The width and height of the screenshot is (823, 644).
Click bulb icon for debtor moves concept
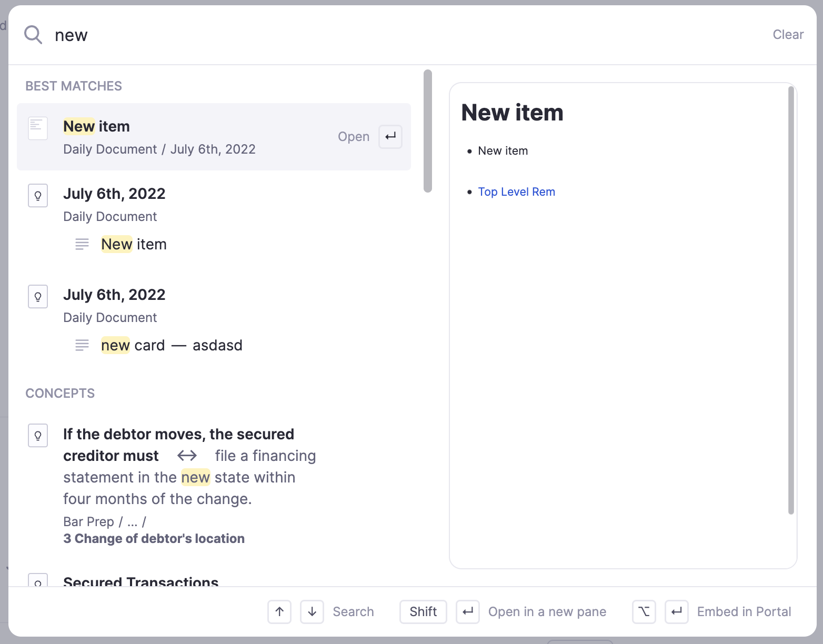[x=38, y=436]
